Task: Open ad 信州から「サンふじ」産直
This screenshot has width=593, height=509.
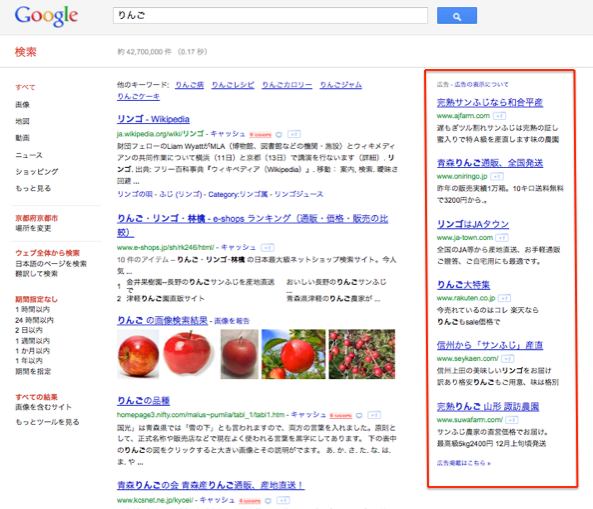Action: (x=490, y=345)
